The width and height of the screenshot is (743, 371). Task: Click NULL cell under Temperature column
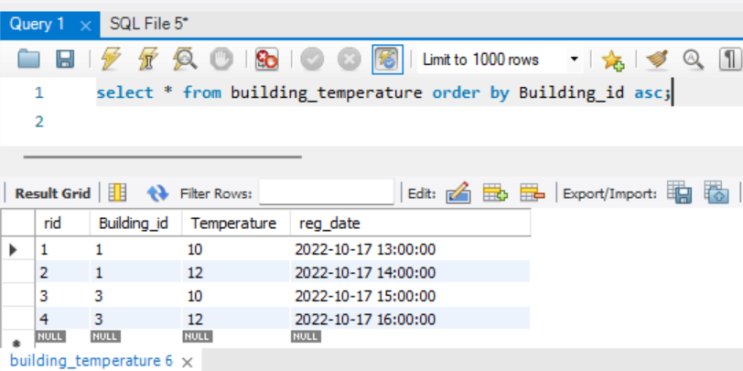197,336
